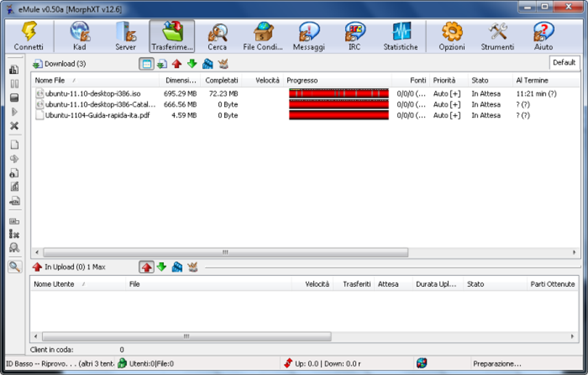
Task: Click the In Upload (0) 1 Max label
Action: 74,267
